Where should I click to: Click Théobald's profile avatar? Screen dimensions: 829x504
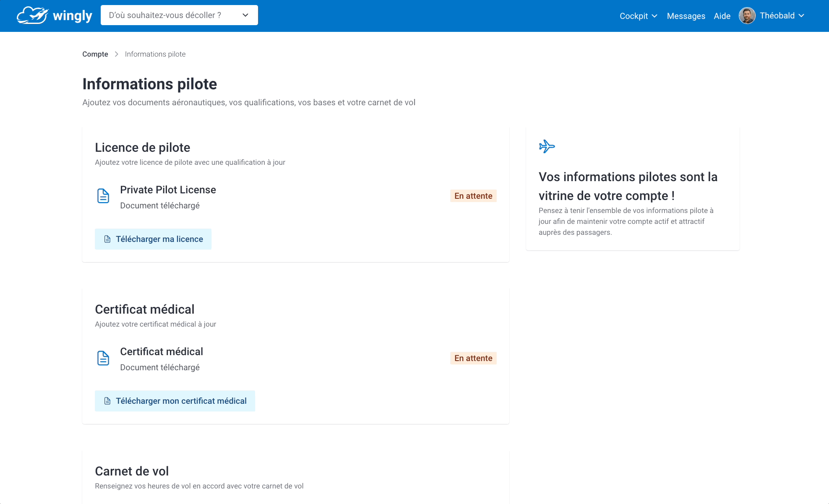tap(747, 16)
